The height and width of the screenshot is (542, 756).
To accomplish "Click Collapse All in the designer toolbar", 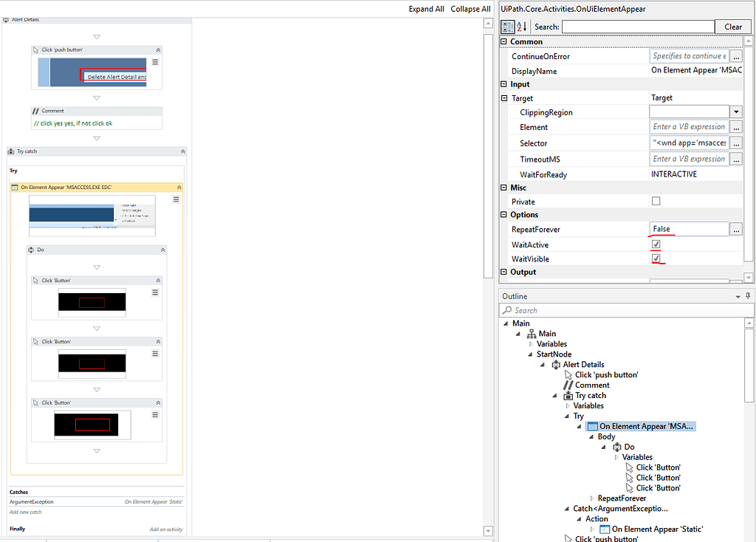I will coord(470,9).
